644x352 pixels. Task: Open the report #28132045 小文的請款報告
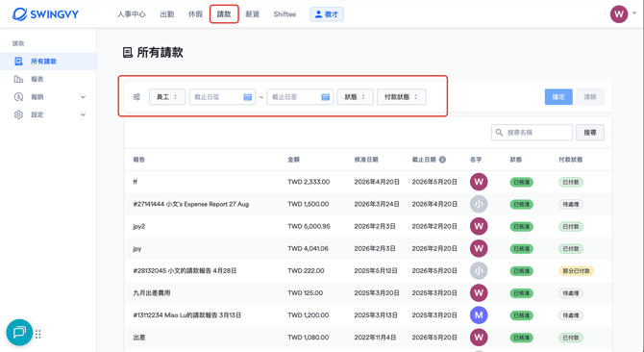click(x=185, y=270)
